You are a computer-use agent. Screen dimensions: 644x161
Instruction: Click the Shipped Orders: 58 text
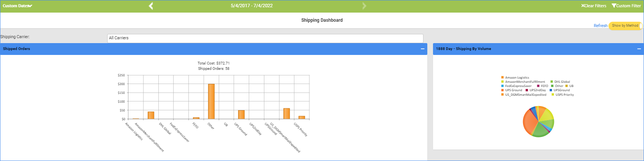point(214,69)
